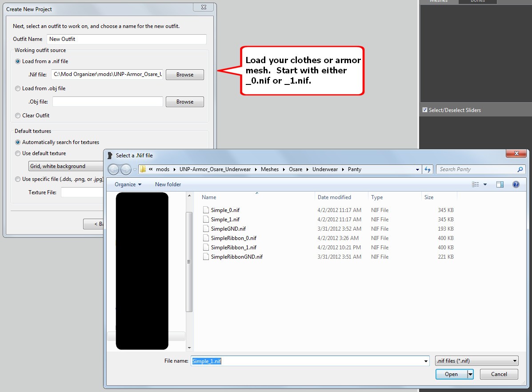Click the Cancel button

(499, 374)
